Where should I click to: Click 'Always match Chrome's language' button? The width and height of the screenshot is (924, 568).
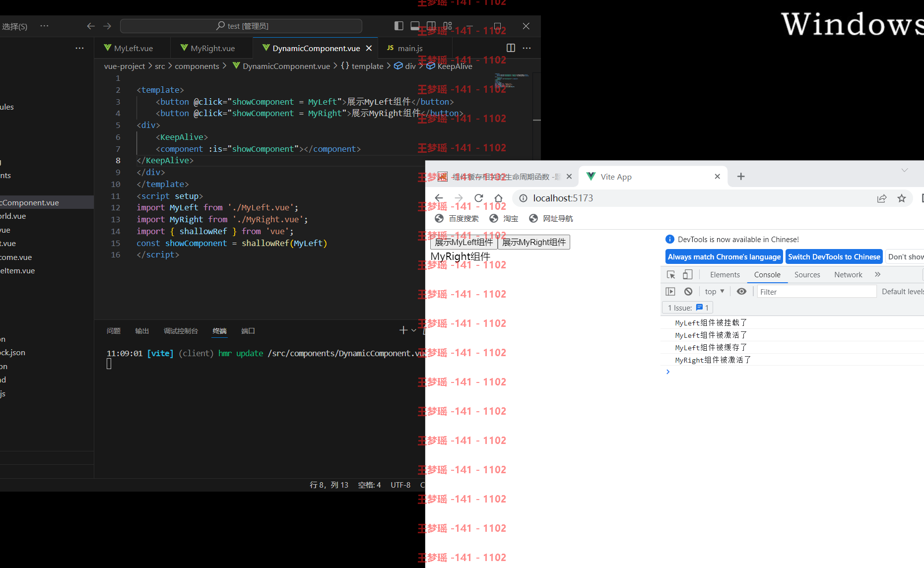(724, 257)
